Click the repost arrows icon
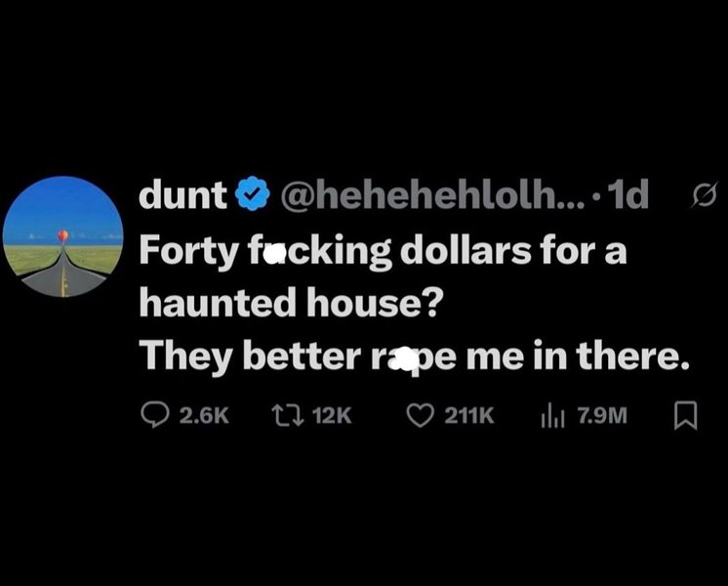728x586 pixels. pyautogui.click(x=288, y=415)
